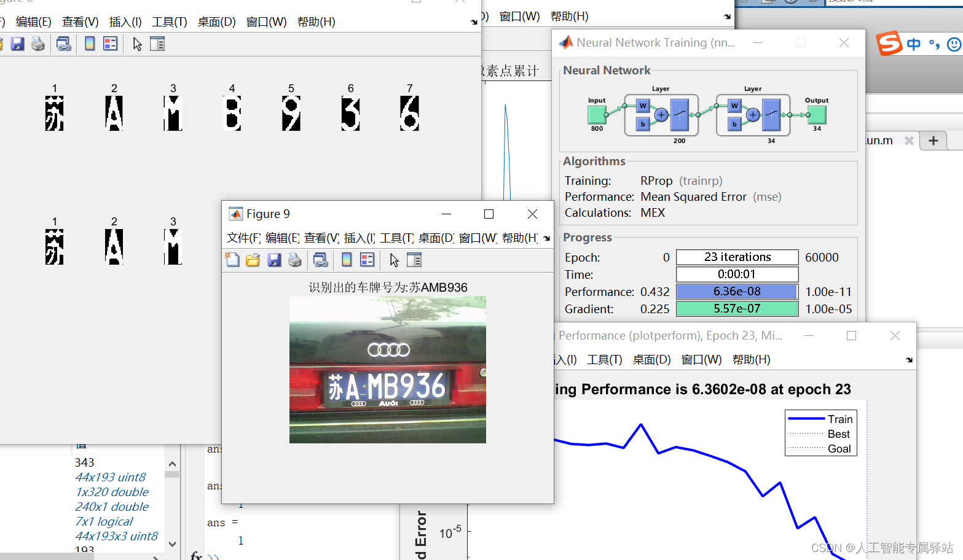The image size is (963, 560).
Task: Click the Open File icon in Figure 9 toolbar
Action: pos(253,260)
